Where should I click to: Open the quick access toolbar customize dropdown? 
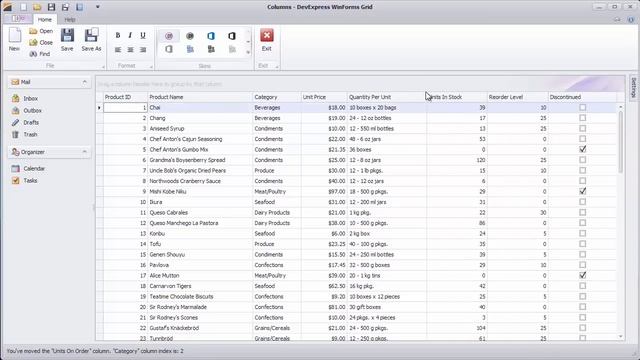(98, 7)
